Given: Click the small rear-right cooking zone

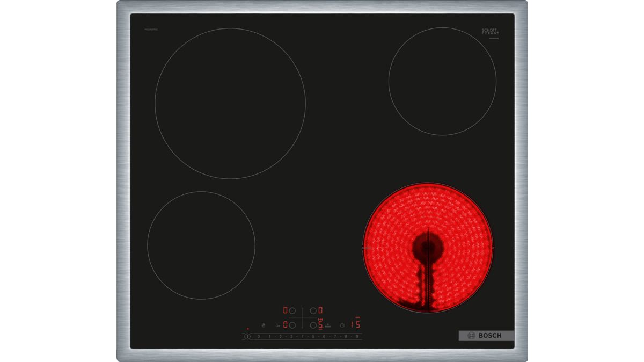Looking at the screenshot, I should point(442,81).
